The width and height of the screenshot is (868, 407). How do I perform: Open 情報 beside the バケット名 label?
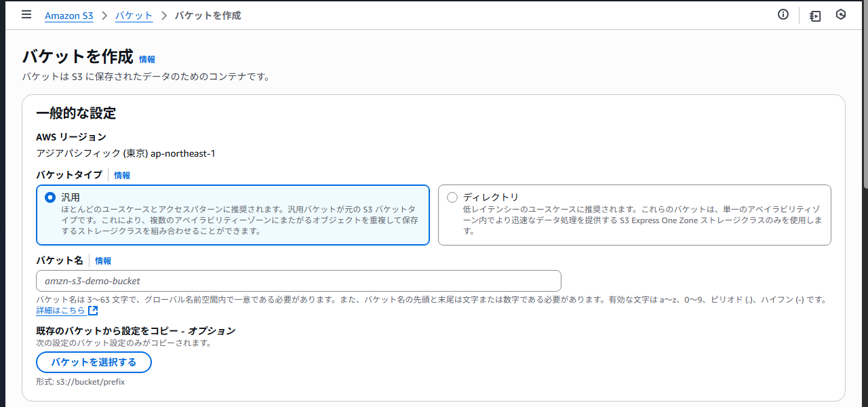click(102, 260)
